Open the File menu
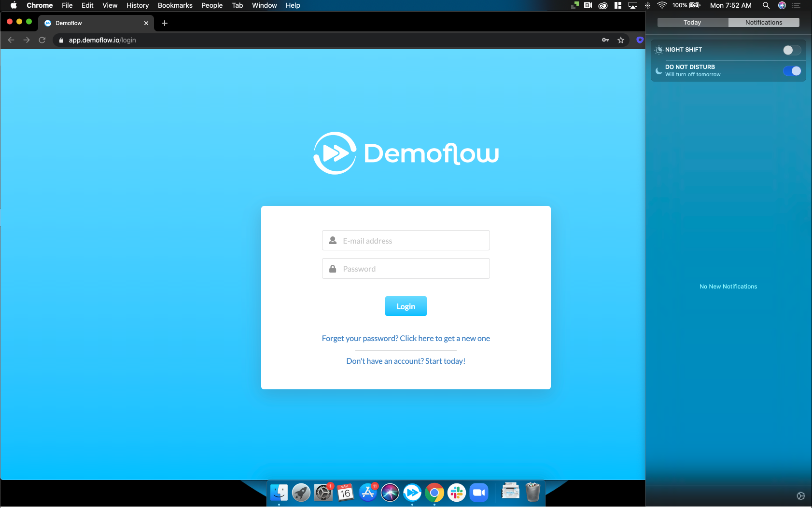Image resolution: width=812 pixels, height=508 pixels. click(x=67, y=5)
